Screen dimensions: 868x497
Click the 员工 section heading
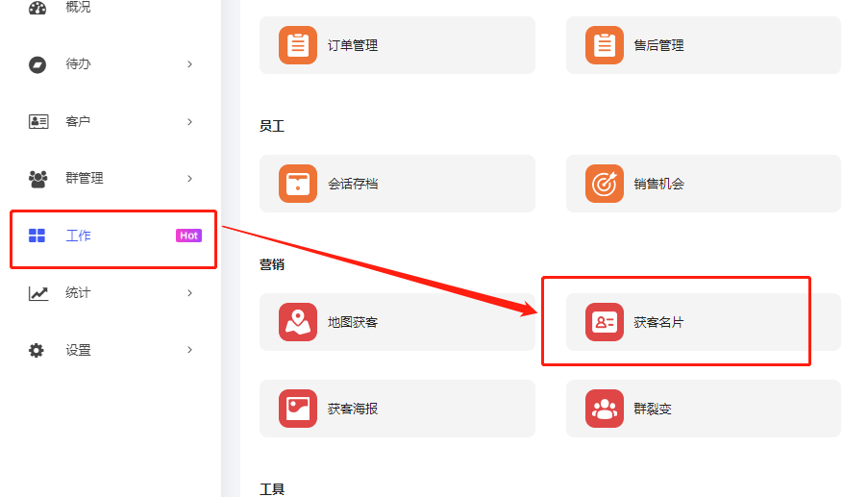(x=272, y=126)
